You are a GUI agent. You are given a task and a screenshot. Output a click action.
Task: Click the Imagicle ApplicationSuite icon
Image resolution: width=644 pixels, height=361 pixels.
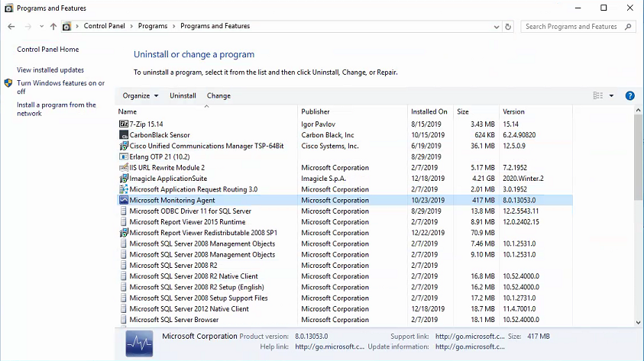pyautogui.click(x=124, y=179)
